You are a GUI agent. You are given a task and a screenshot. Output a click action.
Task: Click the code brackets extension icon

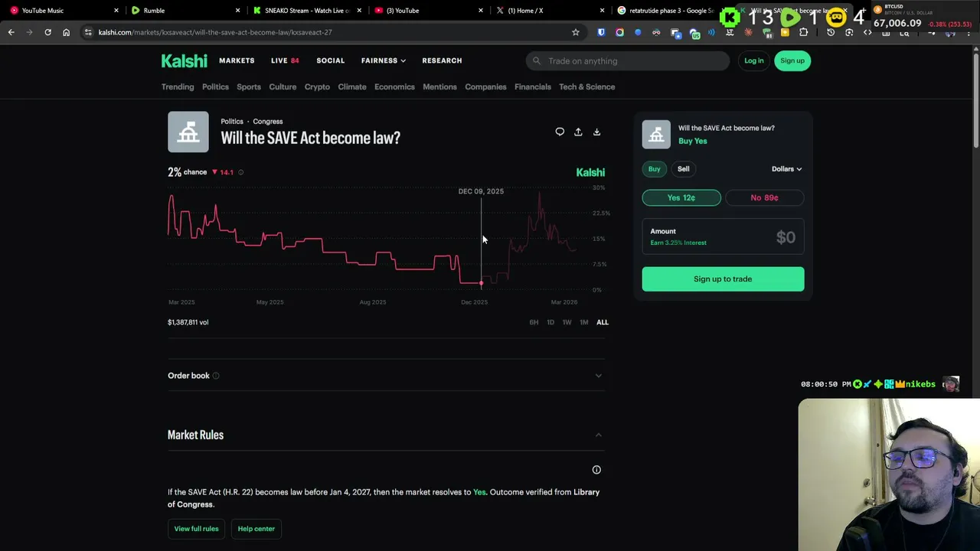click(867, 32)
